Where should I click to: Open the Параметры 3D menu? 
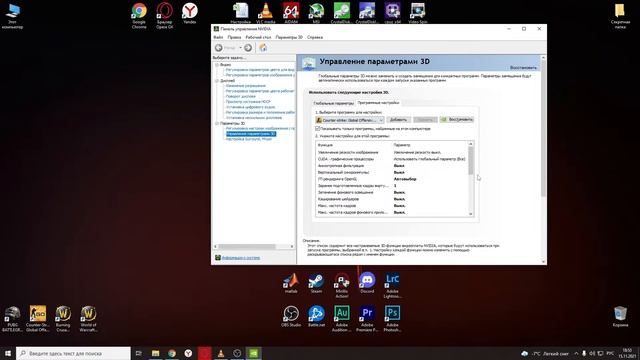coord(289,37)
